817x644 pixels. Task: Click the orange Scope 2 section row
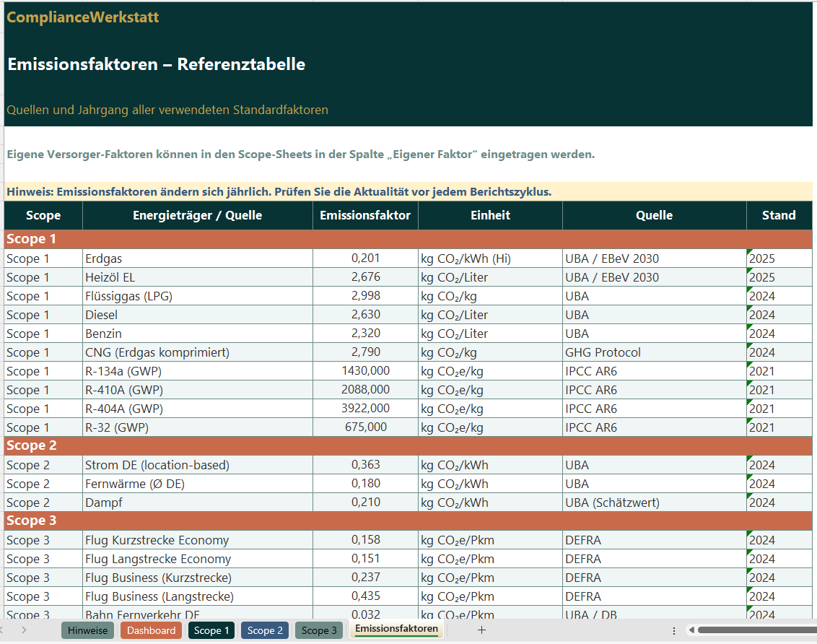point(408,445)
